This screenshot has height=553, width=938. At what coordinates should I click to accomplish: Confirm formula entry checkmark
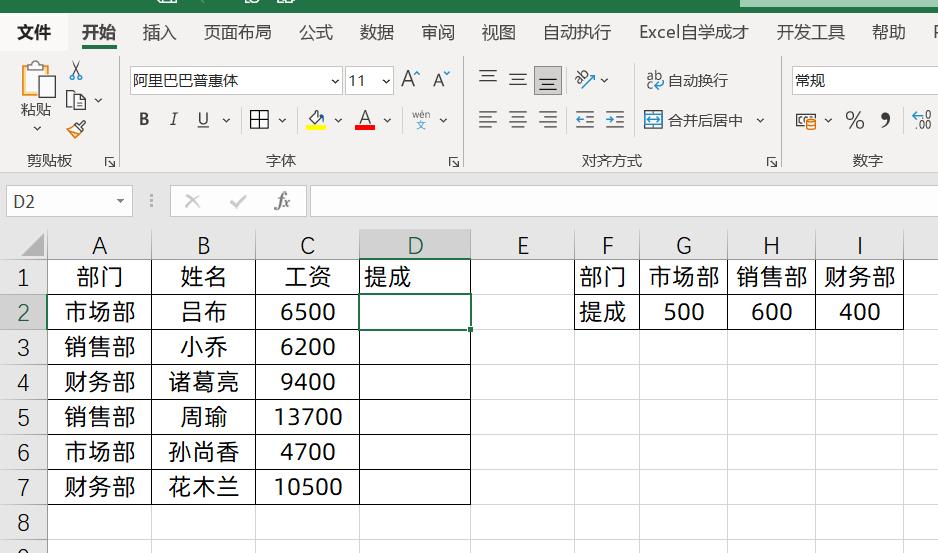click(238, 201)
